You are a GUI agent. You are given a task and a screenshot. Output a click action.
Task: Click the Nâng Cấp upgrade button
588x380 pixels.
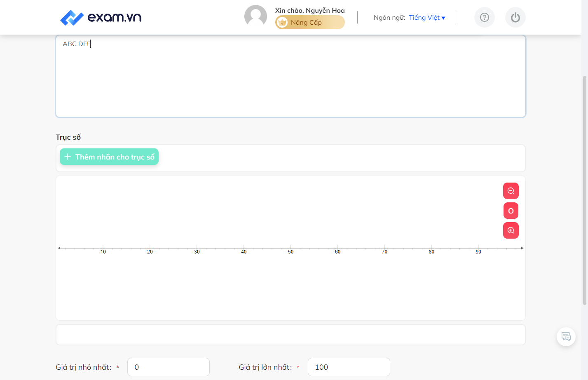(310, 22)
